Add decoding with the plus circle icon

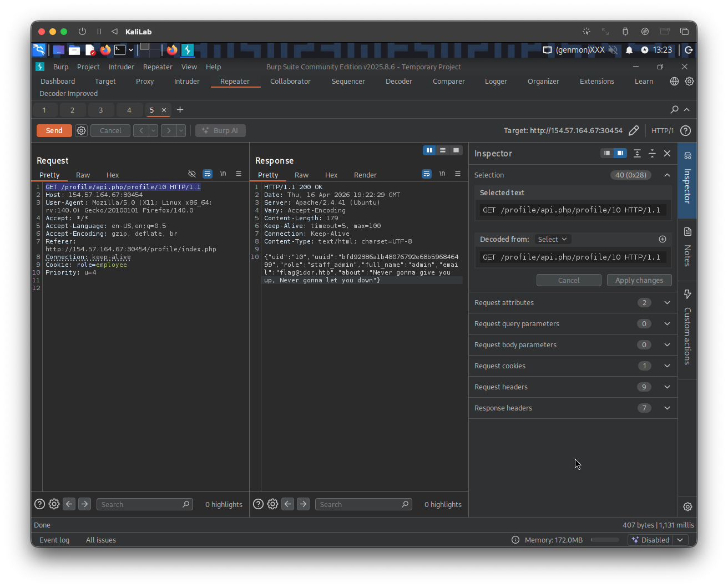coord(663,239)
